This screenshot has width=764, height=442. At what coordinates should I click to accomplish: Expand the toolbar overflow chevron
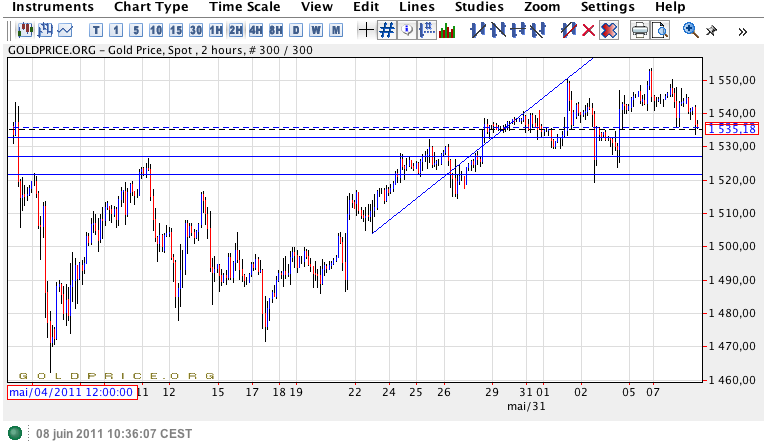tap(743, 30)
